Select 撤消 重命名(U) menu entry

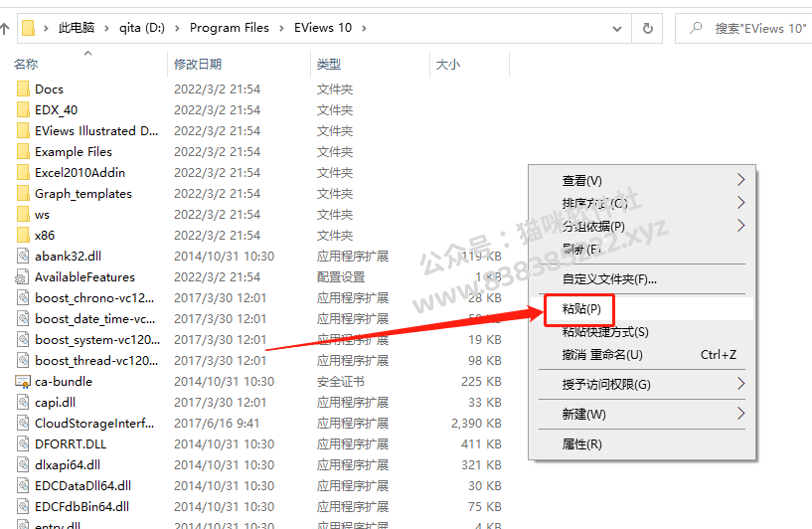tap(642, 354)
